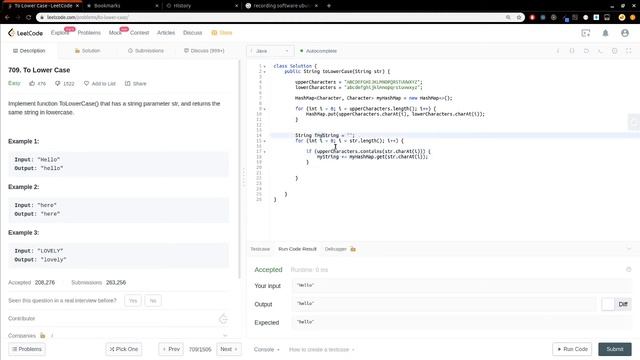Image resolution: width=640 pixels, height=360 pixels.
Task: Click the red browser extension icon
Action: coord(532,18)
